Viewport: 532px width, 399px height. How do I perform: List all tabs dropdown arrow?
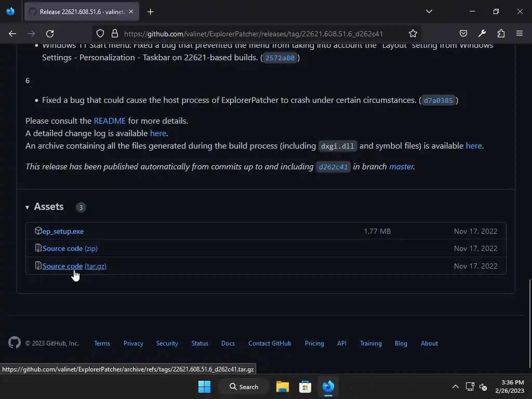(x=429, y=11)
